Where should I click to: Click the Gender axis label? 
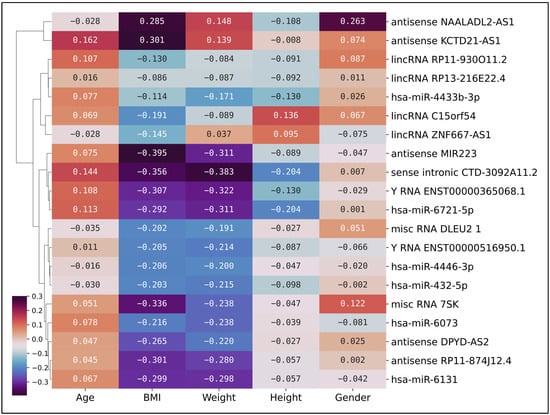353,397
